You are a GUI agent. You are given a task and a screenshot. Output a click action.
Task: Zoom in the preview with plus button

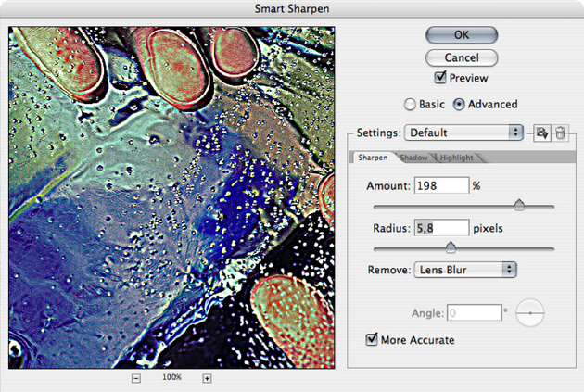pos(207,378)
